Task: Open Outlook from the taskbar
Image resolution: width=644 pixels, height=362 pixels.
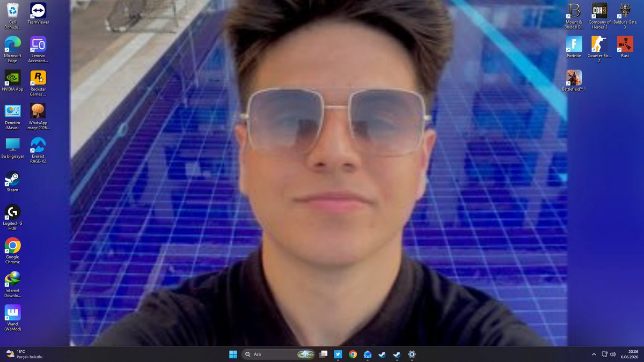Action: (x=368, y=354)
